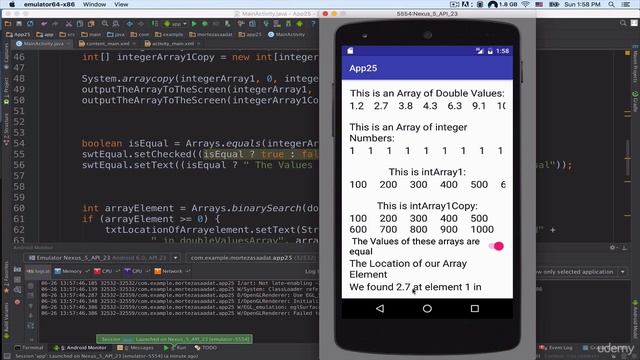640x360 pixels.
Task: Click the Wi-Fi icon in menu bar
Action: tap(525, 4)
